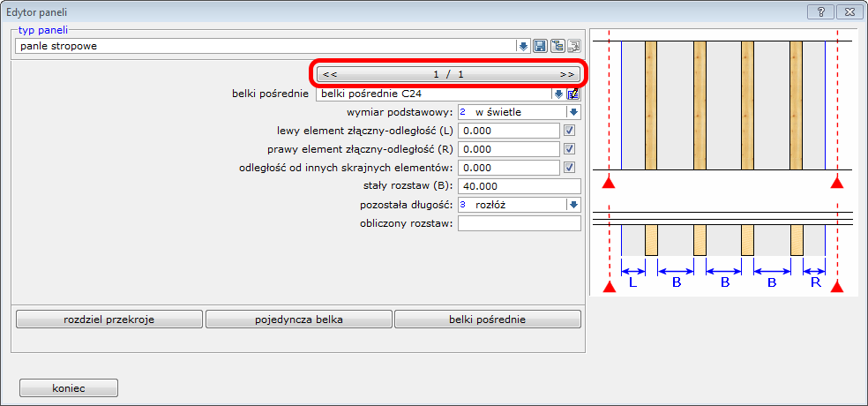Click the help question mark in title bar
Screen dimensions: 868x406
[819, 12]
